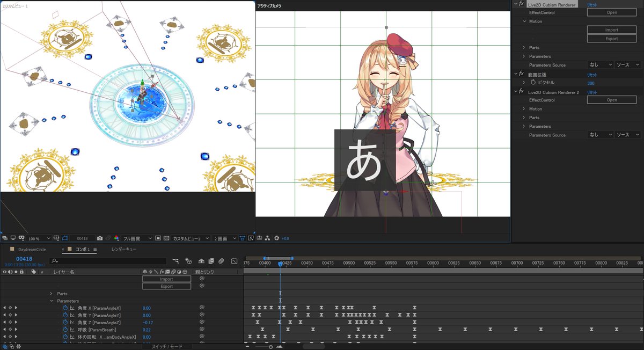Reset the Live2D Cubism Renderer effect
Screen dimensions: 644x350
[592, 4]
